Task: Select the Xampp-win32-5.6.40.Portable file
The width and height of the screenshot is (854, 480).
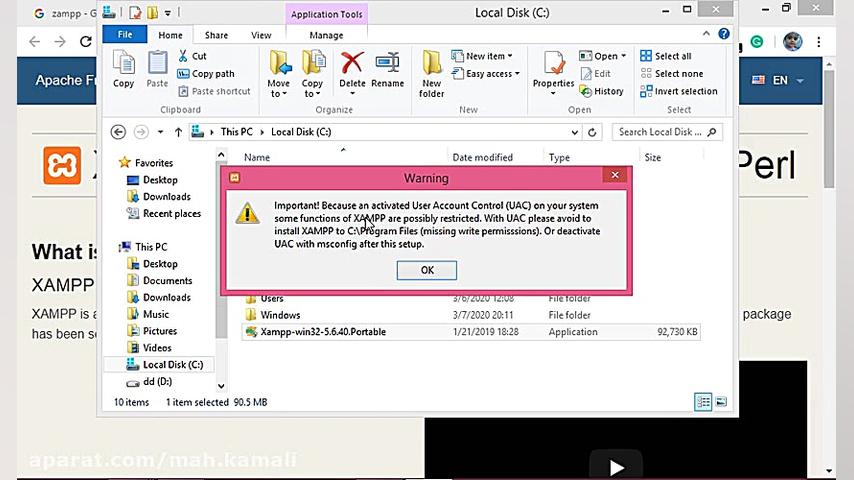Action: click(471, 332)
